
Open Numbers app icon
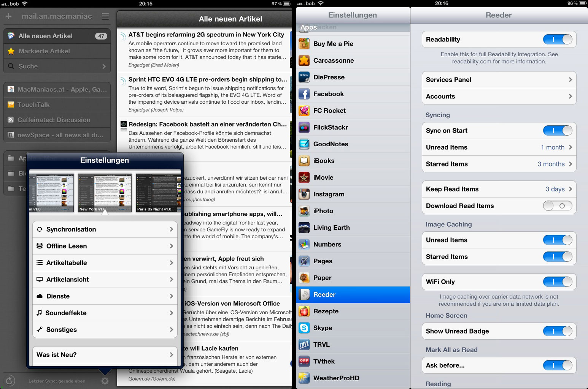[x=304, y=244]
